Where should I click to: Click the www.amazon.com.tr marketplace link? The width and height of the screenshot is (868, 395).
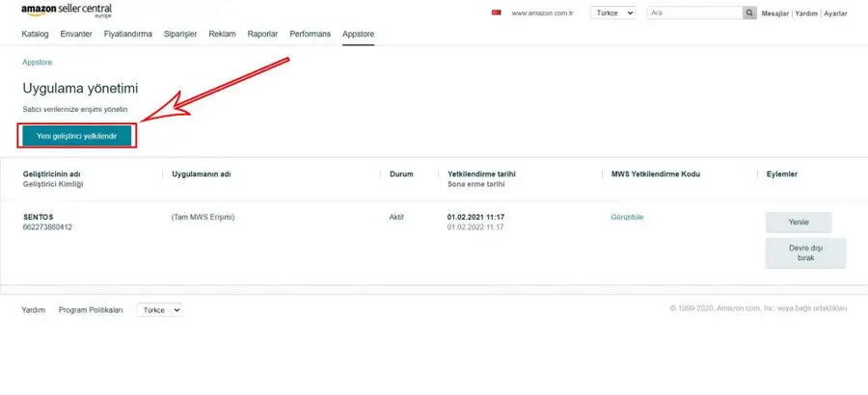click(542, 13)
